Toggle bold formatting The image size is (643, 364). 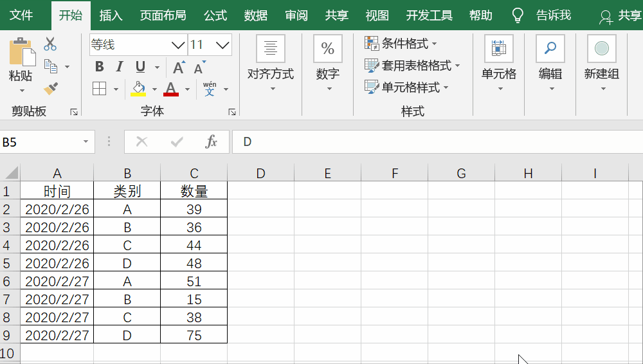99,66
